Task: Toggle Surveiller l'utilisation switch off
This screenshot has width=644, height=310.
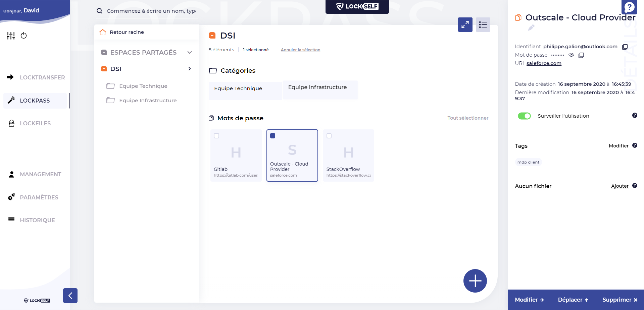Action: click(x=524, y=116)
